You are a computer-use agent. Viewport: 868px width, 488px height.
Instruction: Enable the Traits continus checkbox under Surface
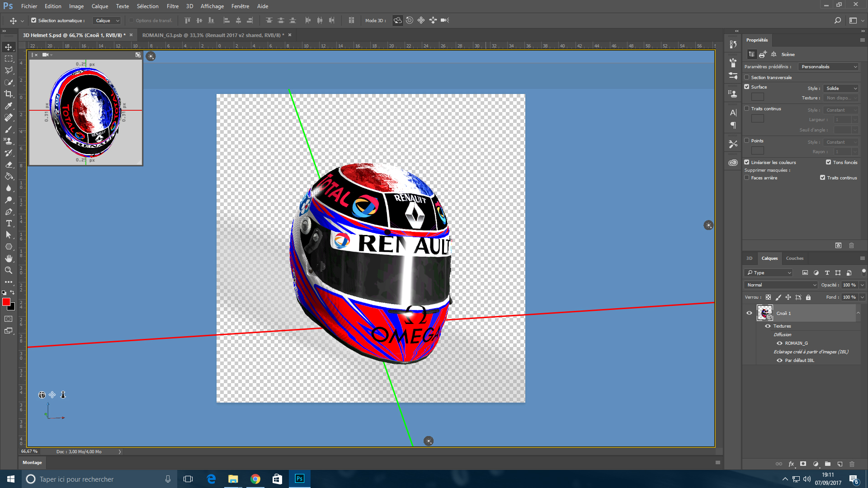(x=747, y=108)
